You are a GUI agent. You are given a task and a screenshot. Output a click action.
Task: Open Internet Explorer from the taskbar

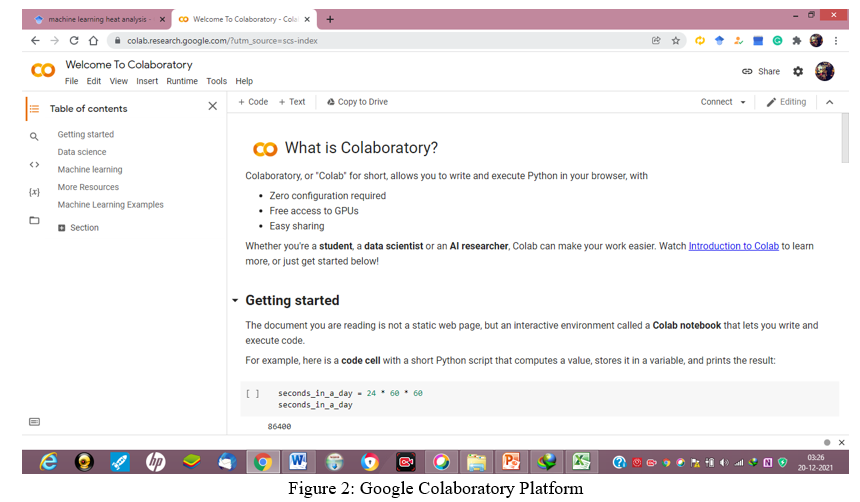click(49, 462)
